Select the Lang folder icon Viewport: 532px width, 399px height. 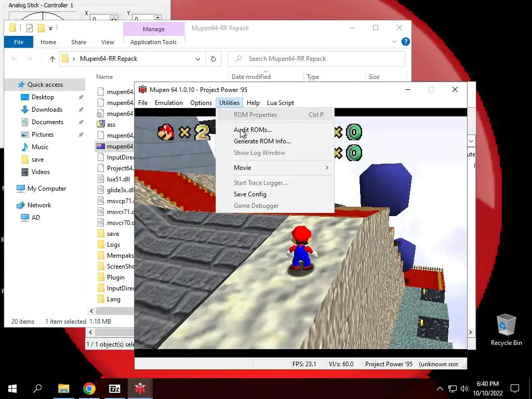(x=101, y=299)
